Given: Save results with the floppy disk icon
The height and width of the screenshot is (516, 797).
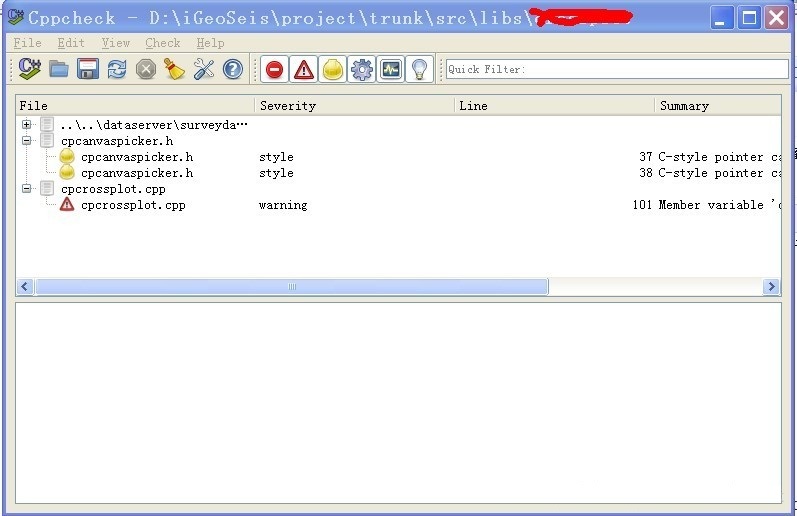Looking at the screenshot, I should (x=88, y=69).
